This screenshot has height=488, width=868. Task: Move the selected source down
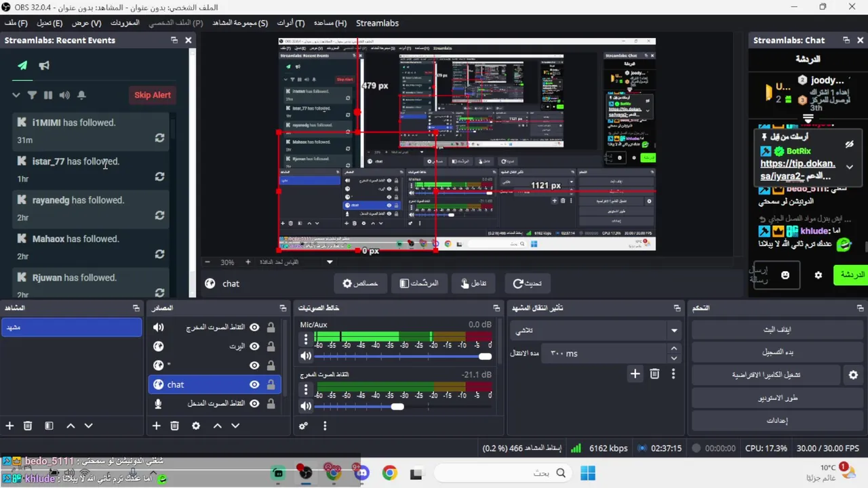pyautogui.click(x=235, y=426)
